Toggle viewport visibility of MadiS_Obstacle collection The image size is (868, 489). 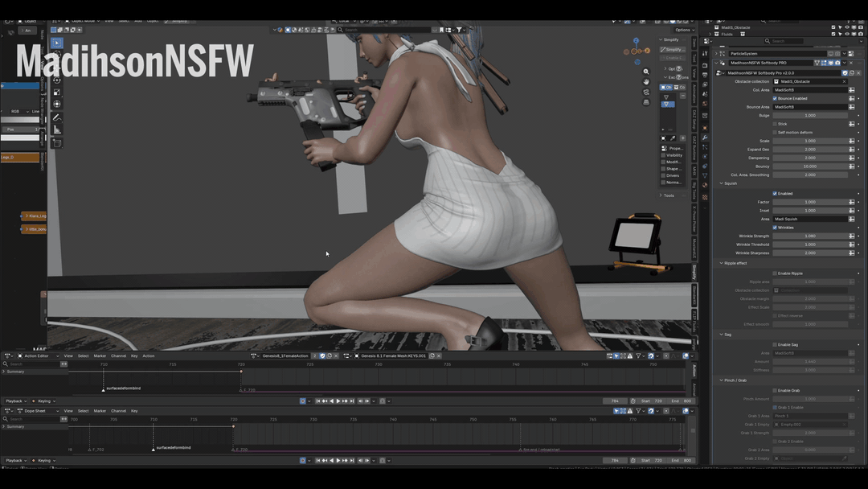click(x=846, y=27)
